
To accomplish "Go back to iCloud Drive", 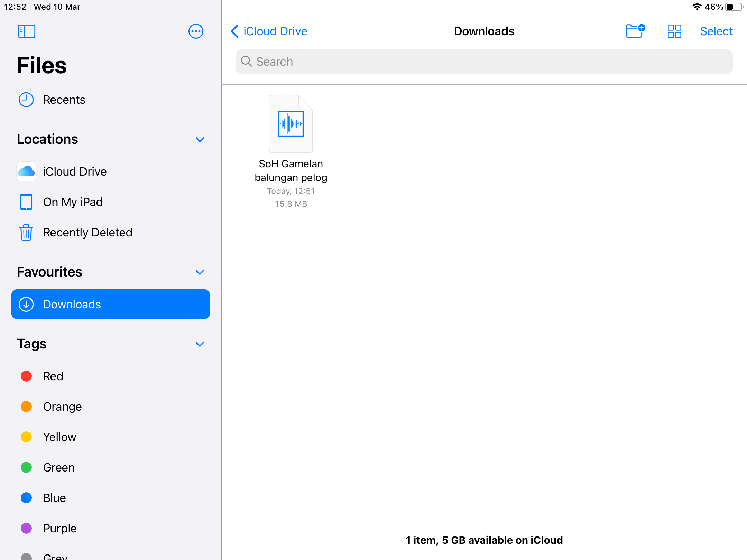I will tap(269, 31).
